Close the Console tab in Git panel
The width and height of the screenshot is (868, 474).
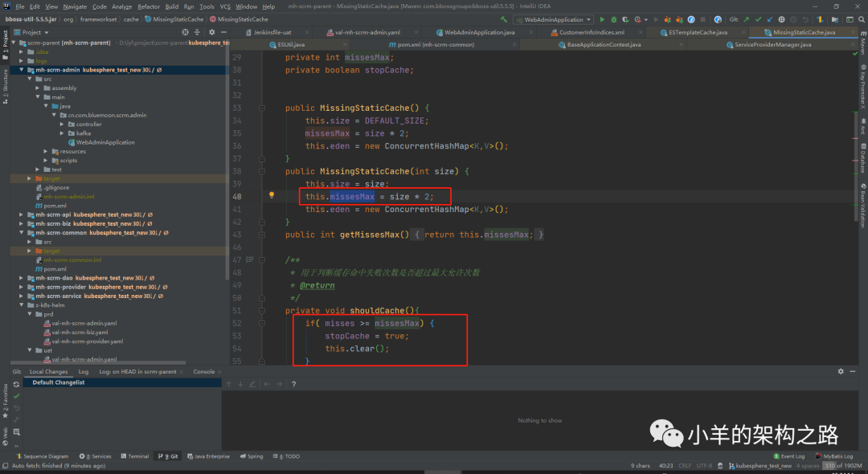(219, 372)
